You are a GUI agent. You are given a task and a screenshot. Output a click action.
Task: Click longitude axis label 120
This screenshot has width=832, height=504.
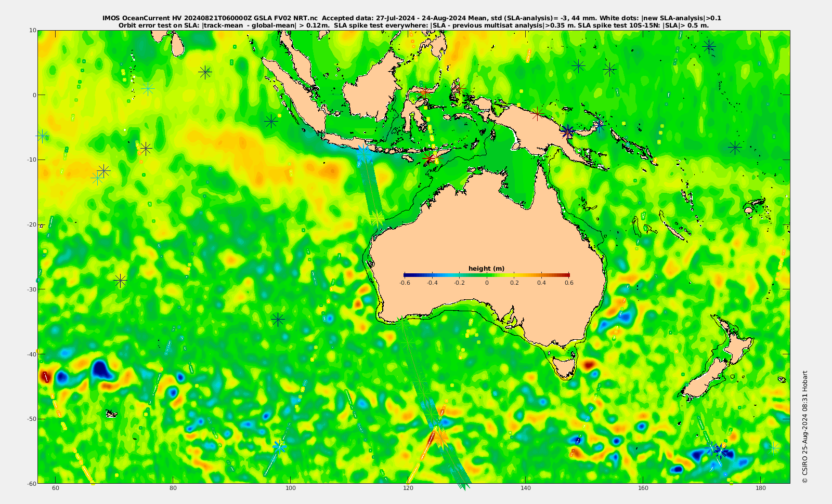pos(408,488)
